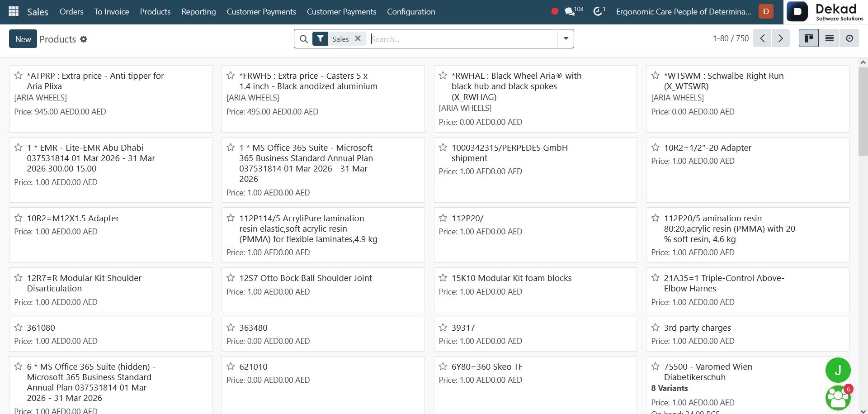Viewport: 868px width, 414px height.
Task: Open the Orders menu
Action: (71, 12)
